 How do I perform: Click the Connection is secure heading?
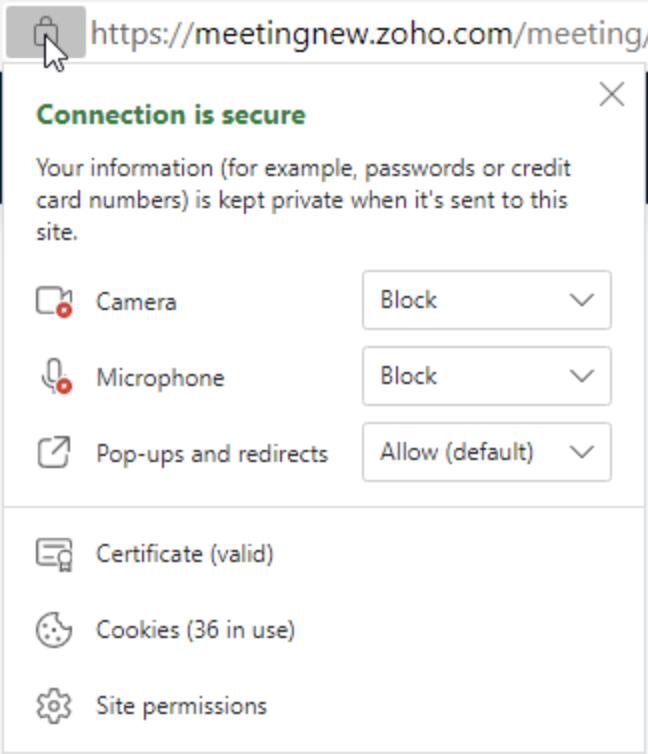click(x=171, y=114)
